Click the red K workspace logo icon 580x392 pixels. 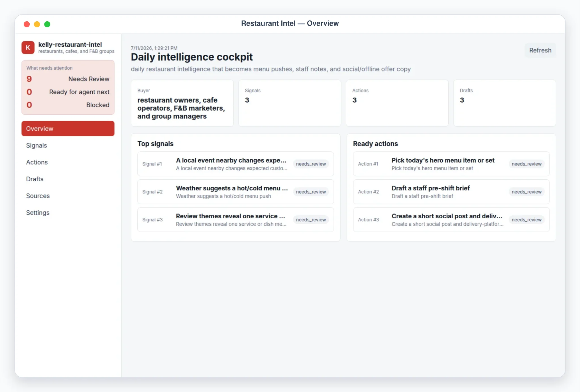pos(28,48)
